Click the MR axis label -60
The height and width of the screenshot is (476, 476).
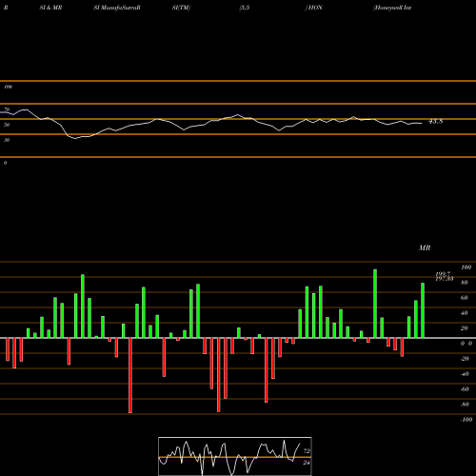pos(465,389)
